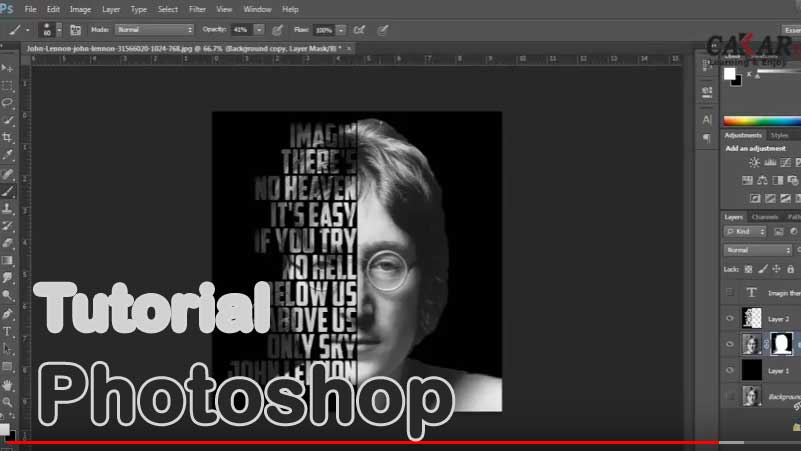801x451 pixels.
Task: Select the Dodge tool
Action: click(x=7, y=295)
